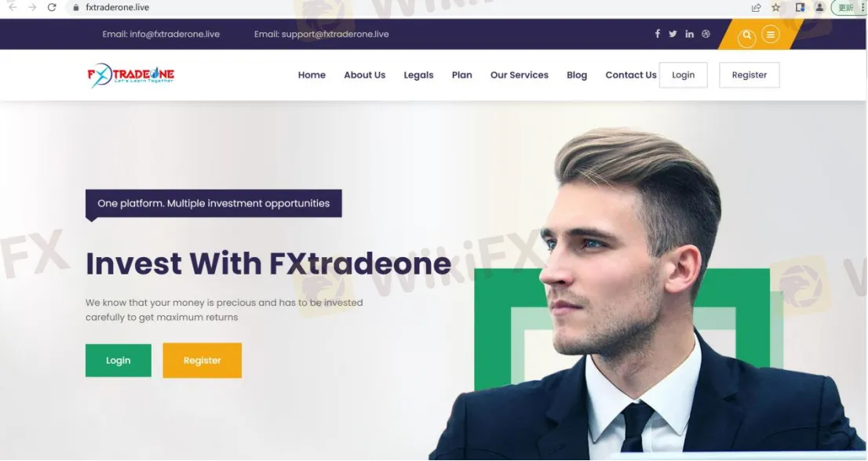The height and width of the screenshot is (461, 868).
Task: Open the hamburger menu icon
Action: (771, 34)
